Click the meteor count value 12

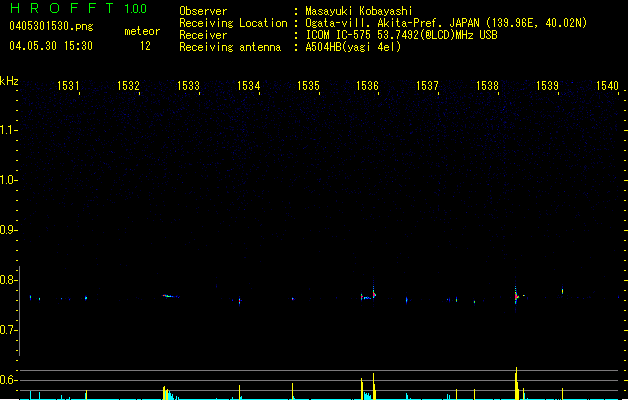click(145, 46)
